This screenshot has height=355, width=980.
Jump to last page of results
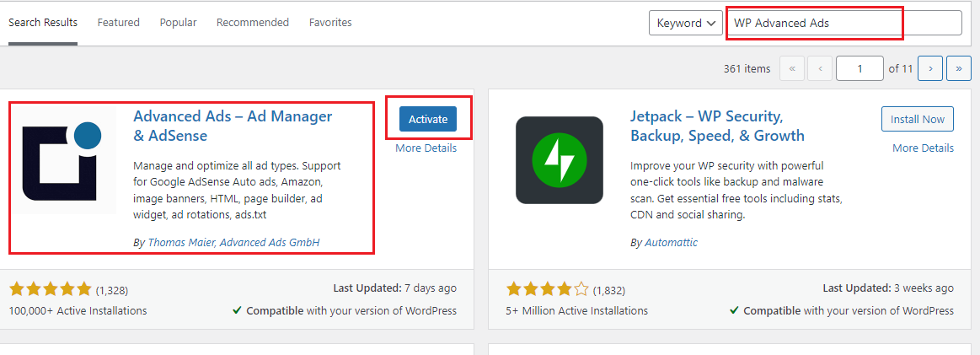(x=958, y=69)
